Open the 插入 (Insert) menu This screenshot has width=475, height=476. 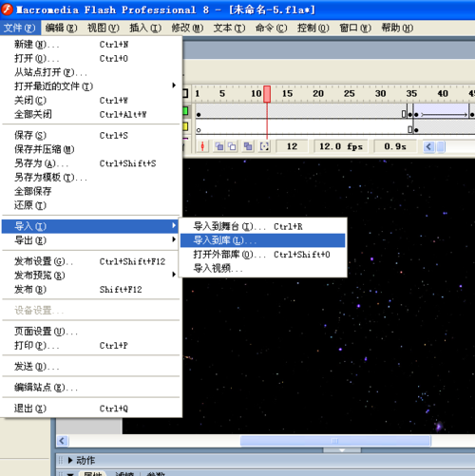145,28
